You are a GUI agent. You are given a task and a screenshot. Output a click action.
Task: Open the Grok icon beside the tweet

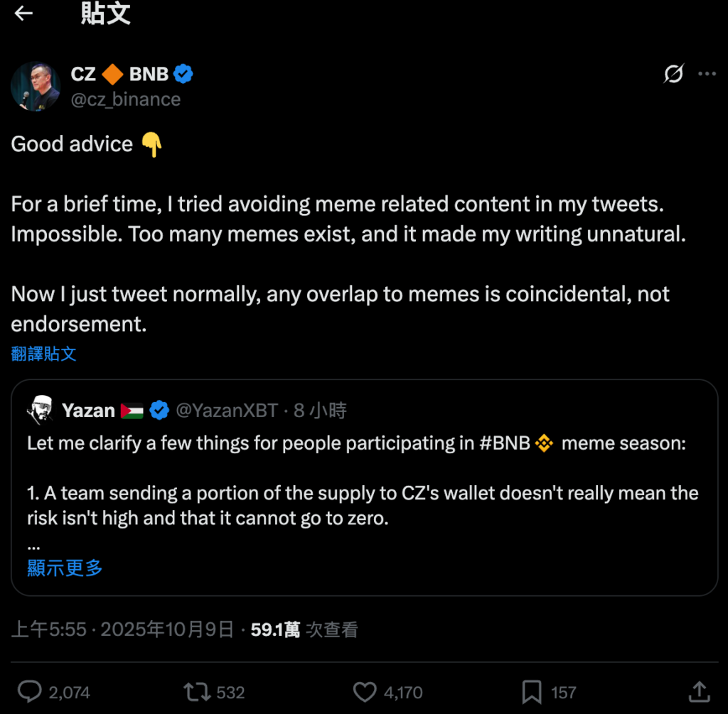coord(673,74)
